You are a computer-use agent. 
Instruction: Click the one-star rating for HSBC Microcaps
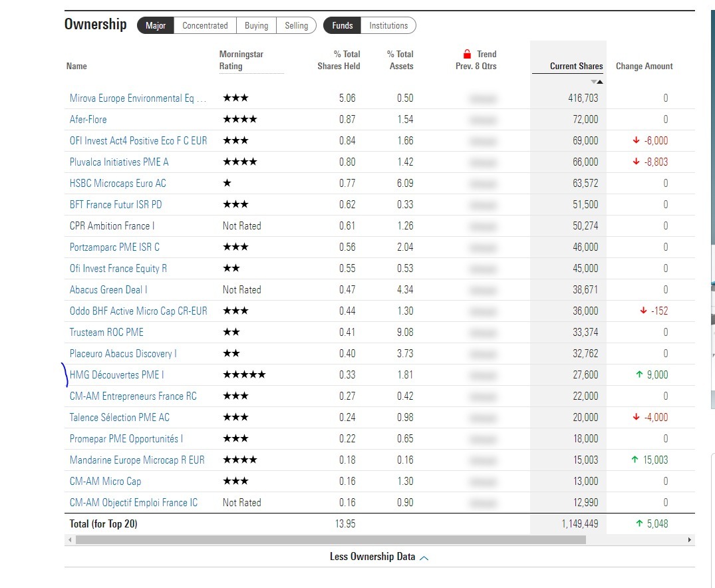point(227,184)
